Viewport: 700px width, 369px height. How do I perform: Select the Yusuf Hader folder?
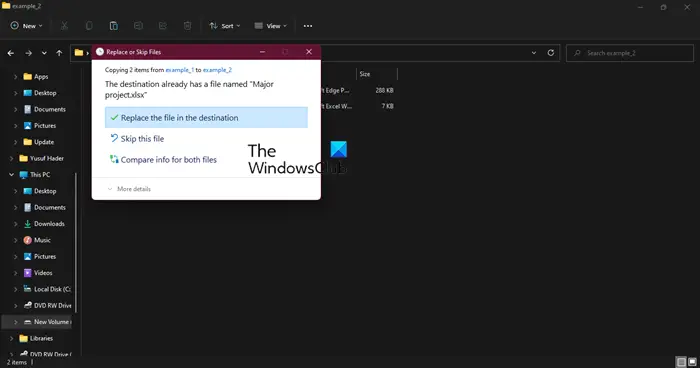[46, 158]
